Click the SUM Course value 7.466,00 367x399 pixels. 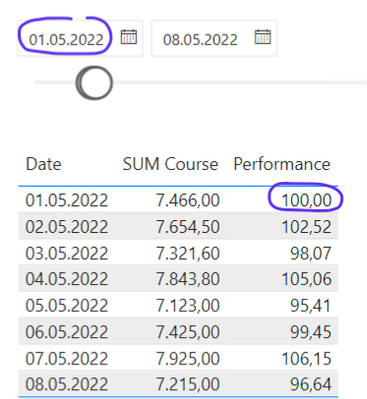pyautogui.click(x=188, y=200)
